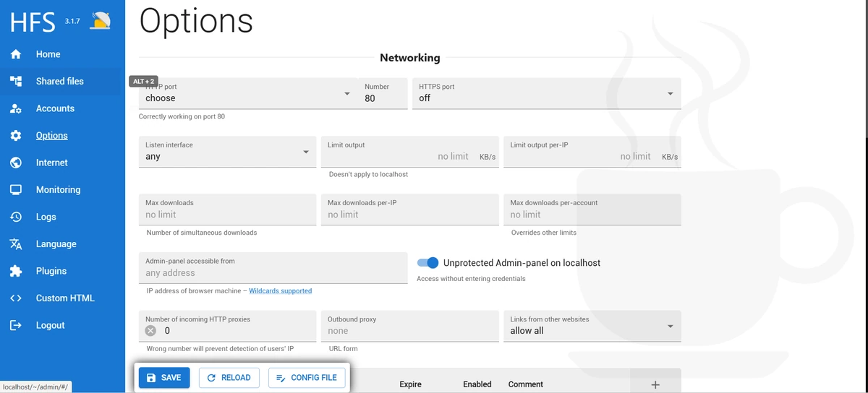
Task: Focus the Max downloads per-IP field
Action: tap(409, 210)
